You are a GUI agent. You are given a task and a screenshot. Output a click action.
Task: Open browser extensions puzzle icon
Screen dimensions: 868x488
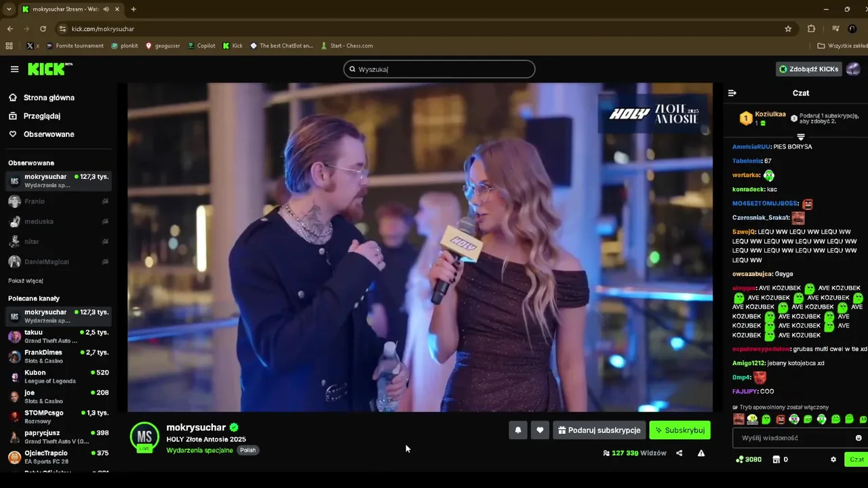coord(811,29)
